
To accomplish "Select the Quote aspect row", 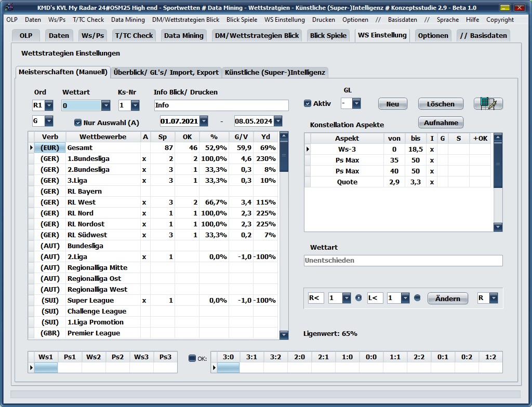I will tap(401, 182).
